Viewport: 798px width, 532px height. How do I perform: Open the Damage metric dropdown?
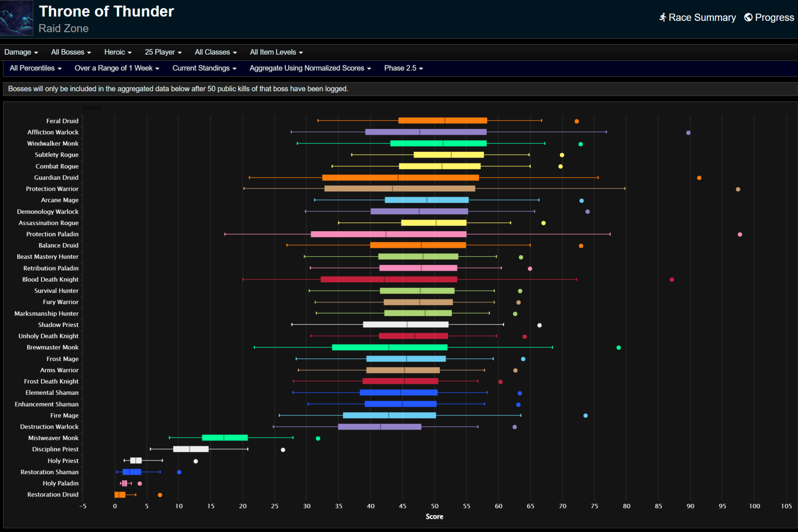[x=21, y=52]
